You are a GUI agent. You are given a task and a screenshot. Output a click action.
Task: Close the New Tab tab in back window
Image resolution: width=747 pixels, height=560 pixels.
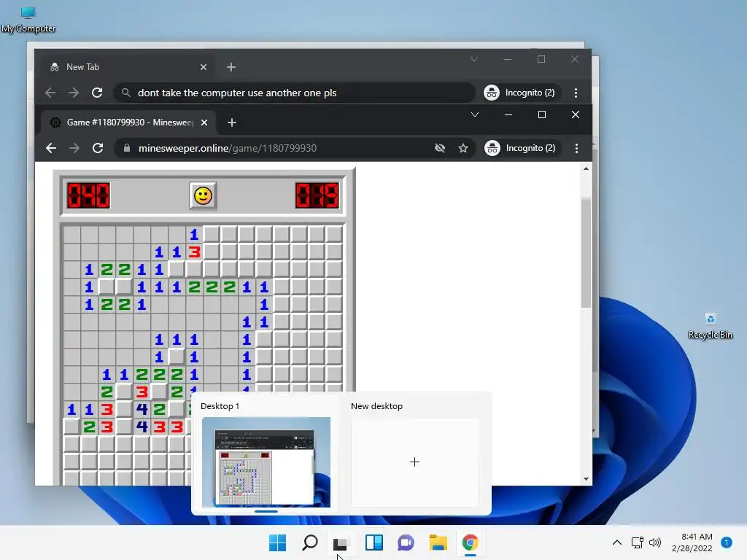pos(204,67)
